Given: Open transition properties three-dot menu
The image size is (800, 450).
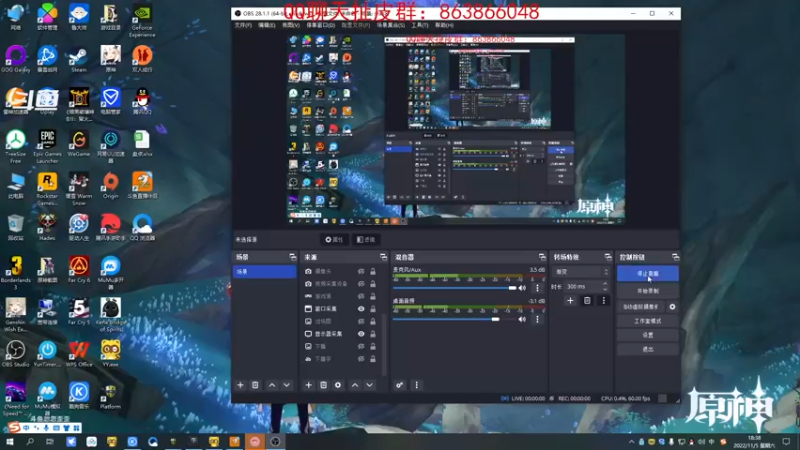Looking at the screenshot, I should 604,301.
